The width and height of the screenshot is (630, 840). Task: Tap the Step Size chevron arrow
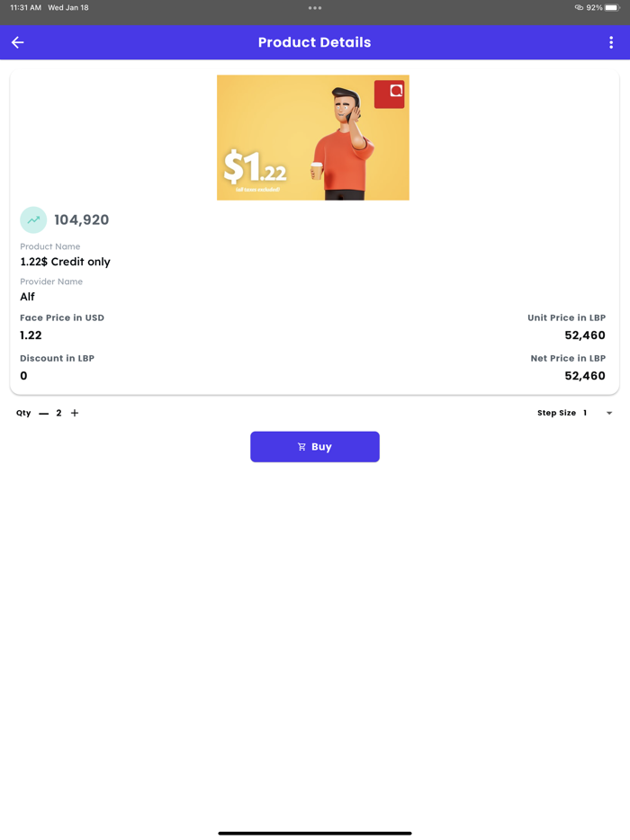(x=609, y=413)
